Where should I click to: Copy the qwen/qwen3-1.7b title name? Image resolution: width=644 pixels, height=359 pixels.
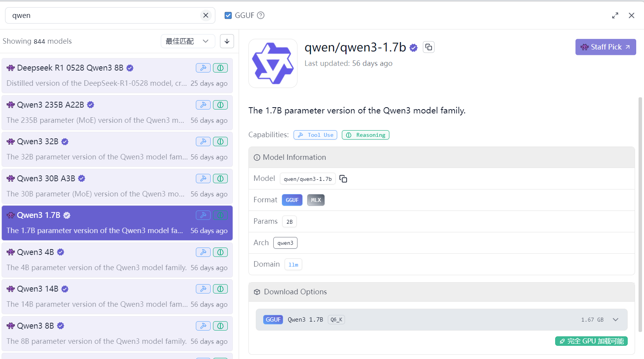(x=429, y=47)
